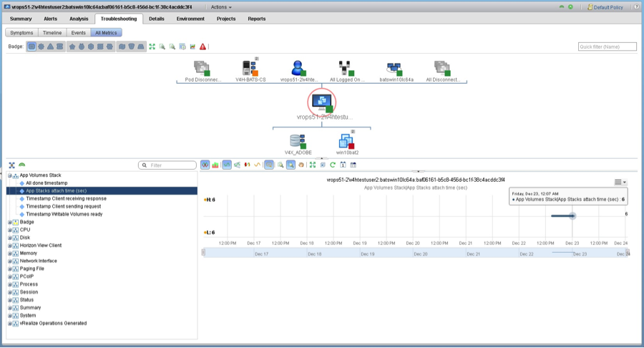This screenshot has height=348, width=644.
Task: Click the win10bat2 node icon
Action: tap(347, 141)
